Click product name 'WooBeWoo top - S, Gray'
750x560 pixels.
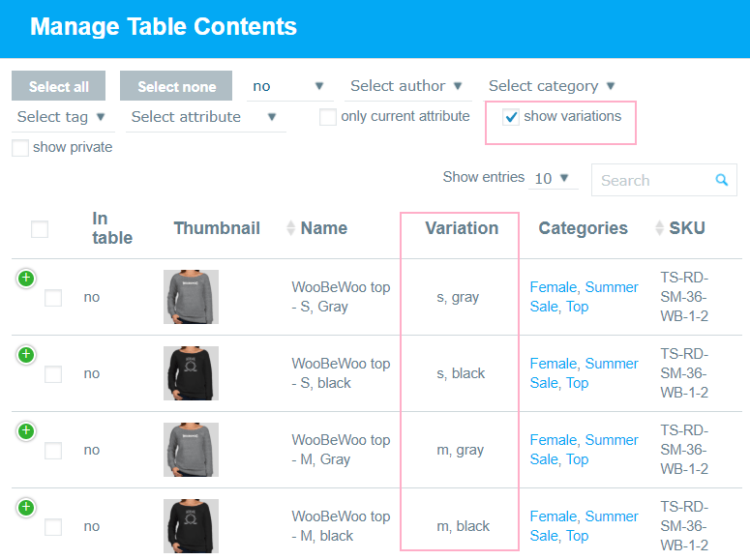[x=341, y=297]
